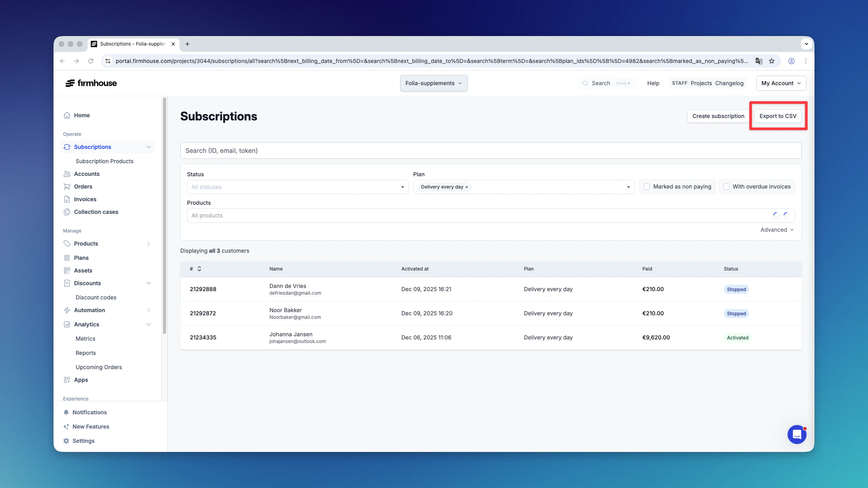
Task: Open the browser three-dot menu
Action: [x=806, y=61]
